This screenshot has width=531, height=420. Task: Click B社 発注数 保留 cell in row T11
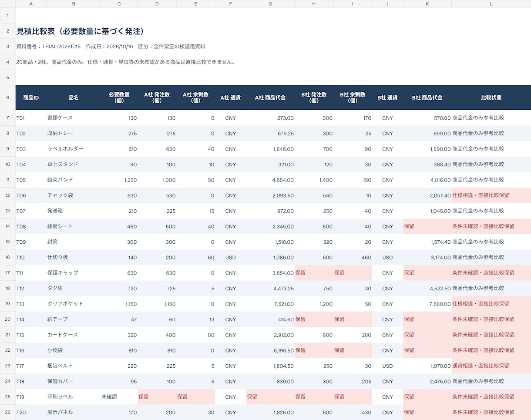tap(314, 273)
